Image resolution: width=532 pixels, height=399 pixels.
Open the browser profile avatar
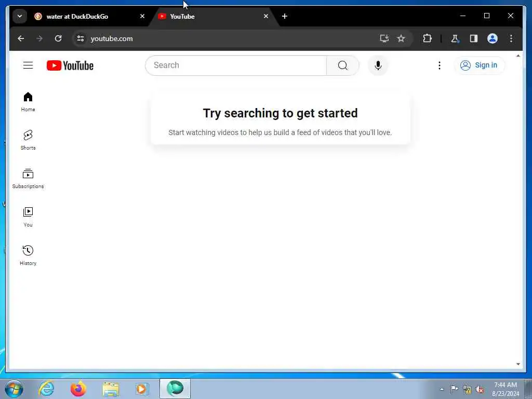click(x=493, y=38)
